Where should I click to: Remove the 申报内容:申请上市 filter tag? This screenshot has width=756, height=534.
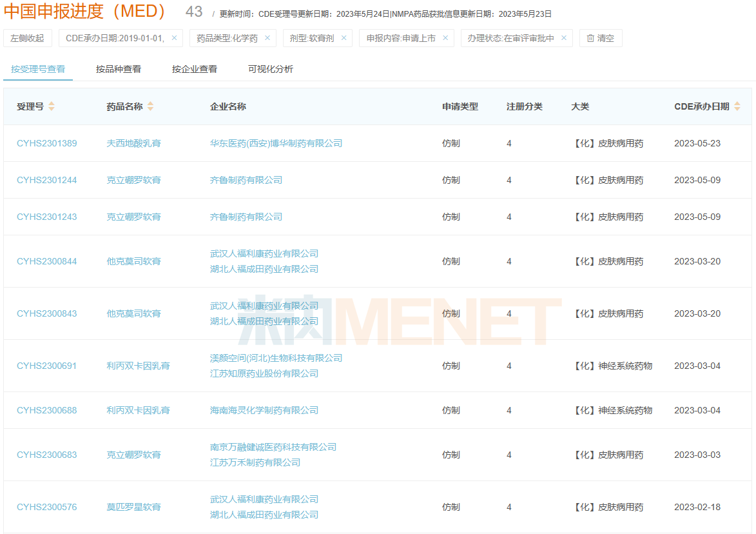(x=445, y=38)
